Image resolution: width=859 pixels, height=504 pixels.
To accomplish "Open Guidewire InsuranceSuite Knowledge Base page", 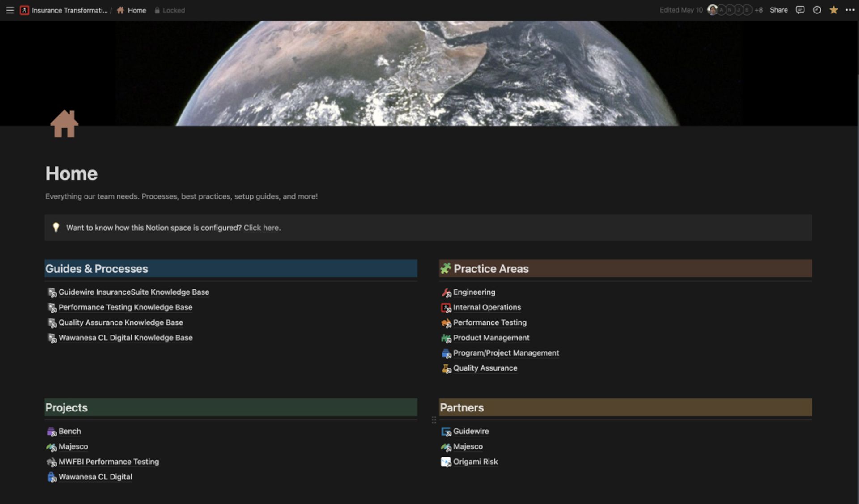I will tap(134, 292).
